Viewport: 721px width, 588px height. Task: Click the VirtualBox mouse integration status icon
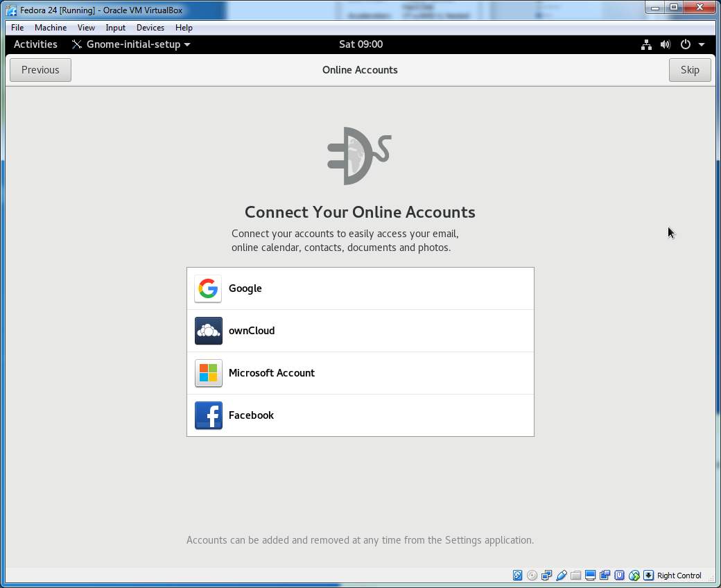click(634, 576)
